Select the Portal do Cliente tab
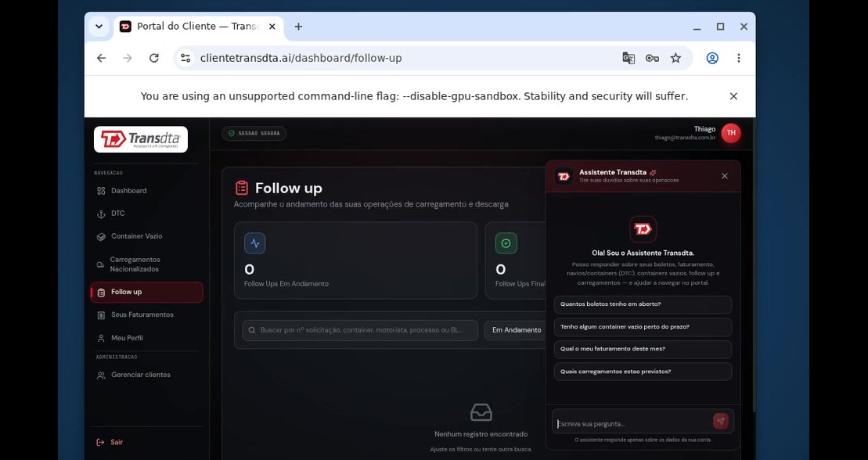The height and width of the screenshot is (460, 868). (199, 27)
